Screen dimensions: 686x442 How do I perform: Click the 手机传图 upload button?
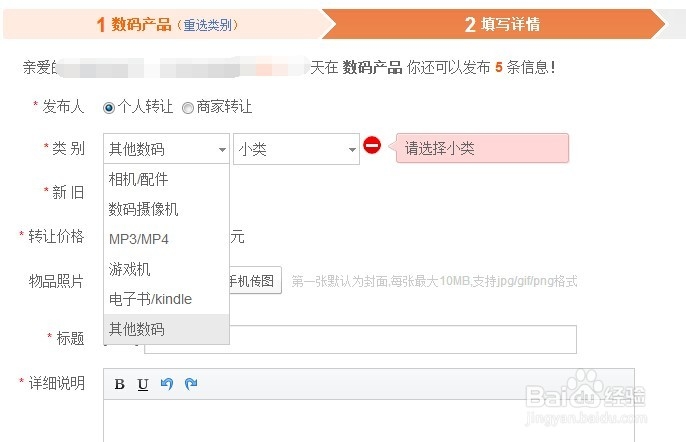coord(255,281)
